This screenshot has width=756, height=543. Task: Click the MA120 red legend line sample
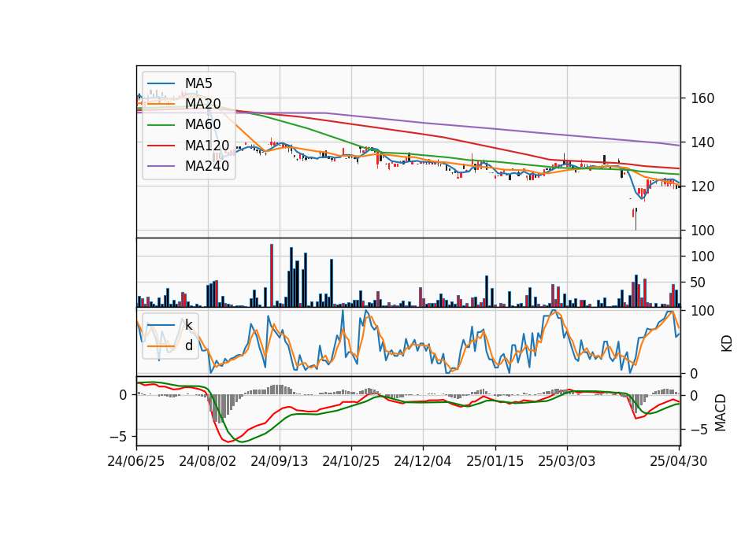pos(161,146)
